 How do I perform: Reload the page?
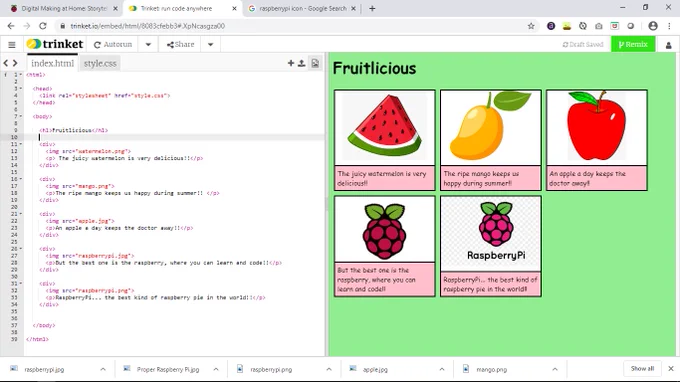point(42,26)
